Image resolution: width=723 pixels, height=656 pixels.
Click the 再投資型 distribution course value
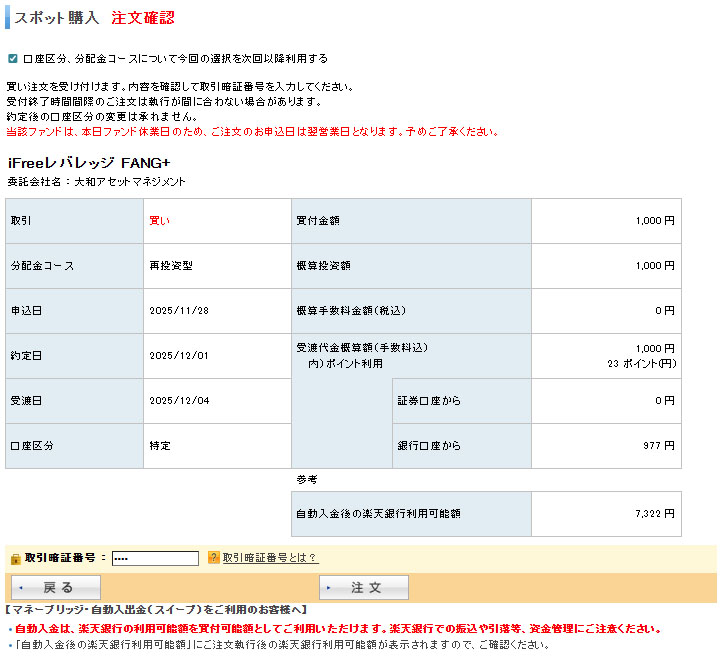click(171, 266)
